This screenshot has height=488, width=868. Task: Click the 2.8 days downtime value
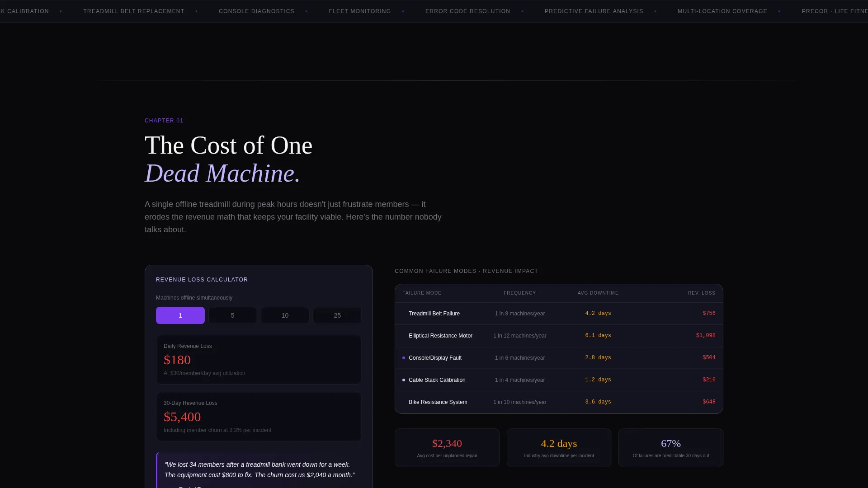click(x=598, y=358)
